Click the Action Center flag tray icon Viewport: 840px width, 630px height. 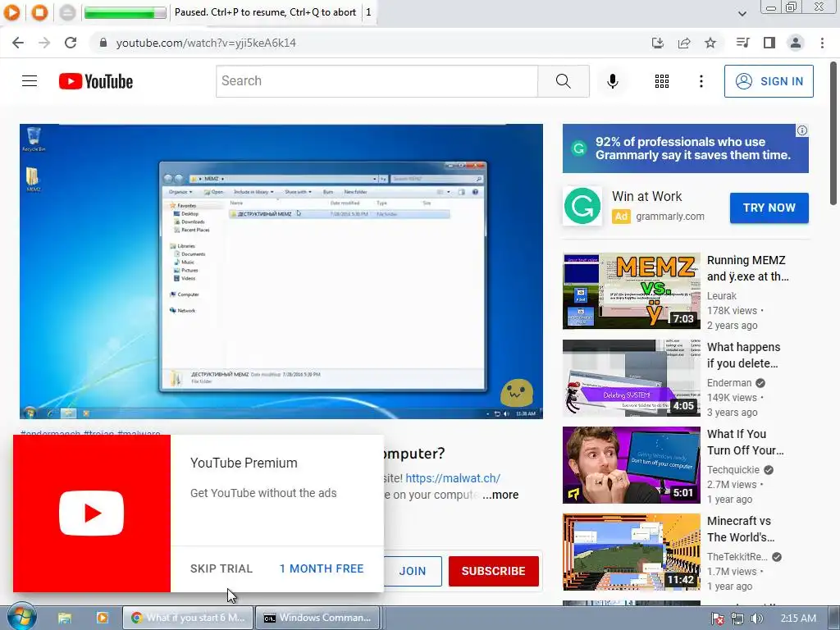tap(718, 619)
